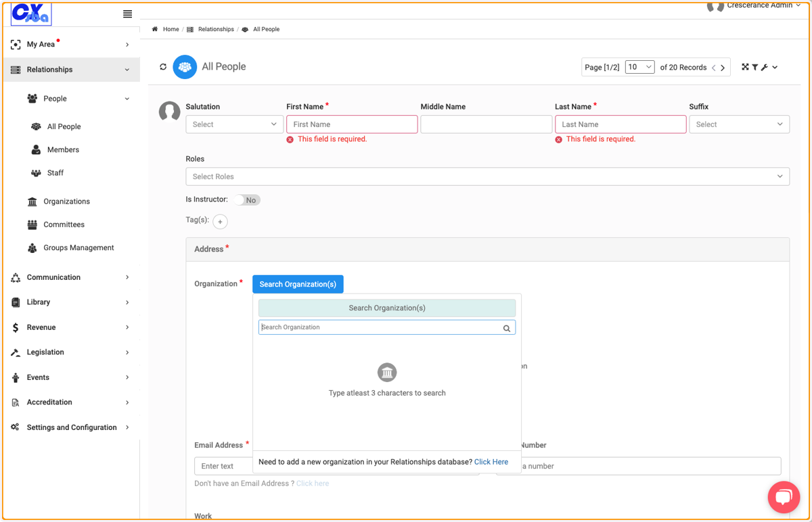Click the CXba logo

(x=31, y=14)
